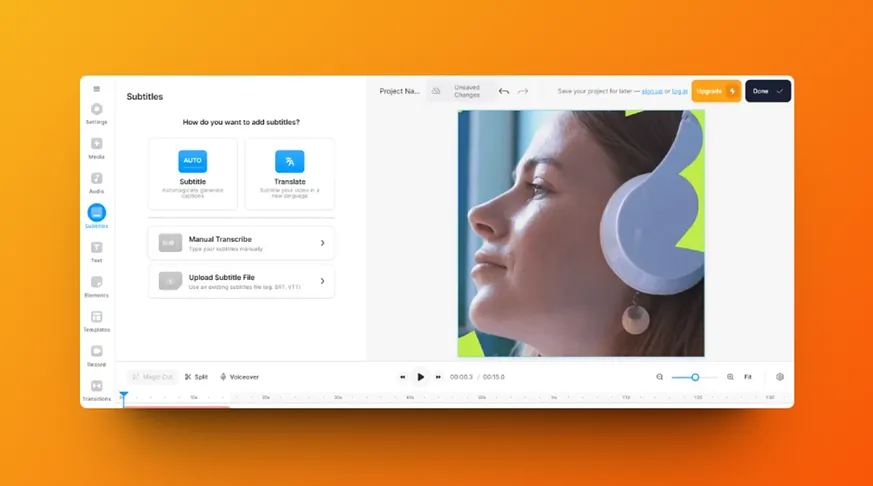873x486 pixels.
Task: Skip backward in the timeline
Action: click(403, 377)
